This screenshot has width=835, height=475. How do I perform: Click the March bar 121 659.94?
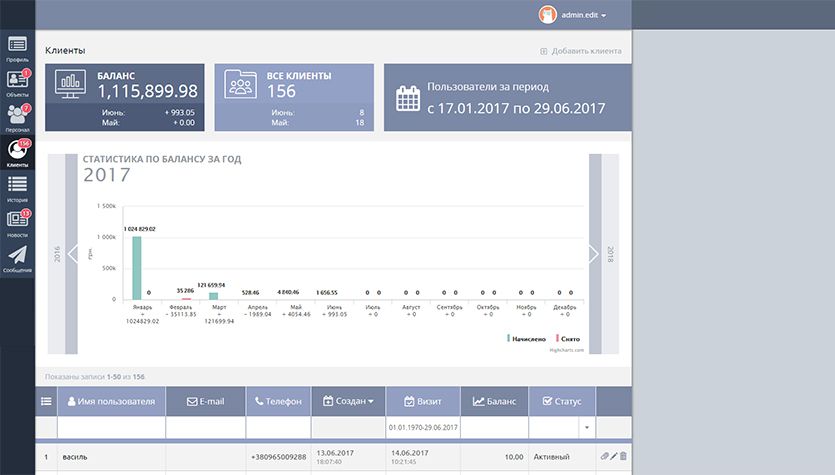[214, 296]
